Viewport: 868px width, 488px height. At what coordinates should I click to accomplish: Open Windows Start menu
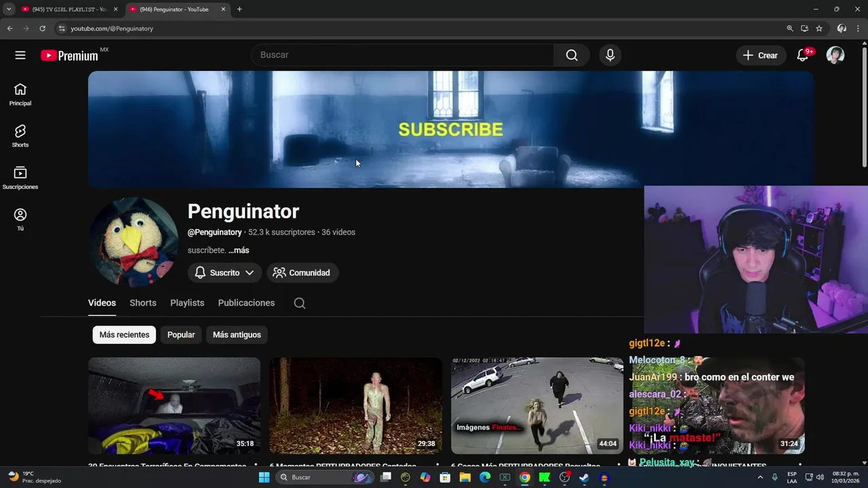[264, 477]
